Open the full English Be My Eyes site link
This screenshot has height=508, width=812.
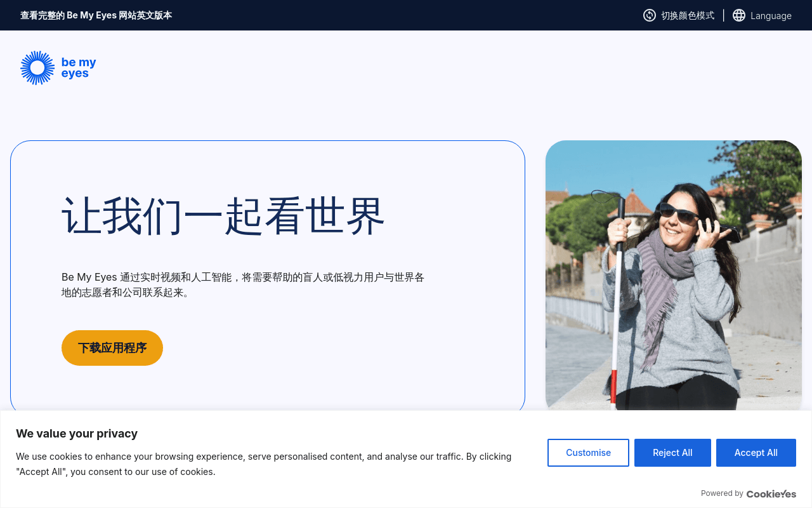96,15
